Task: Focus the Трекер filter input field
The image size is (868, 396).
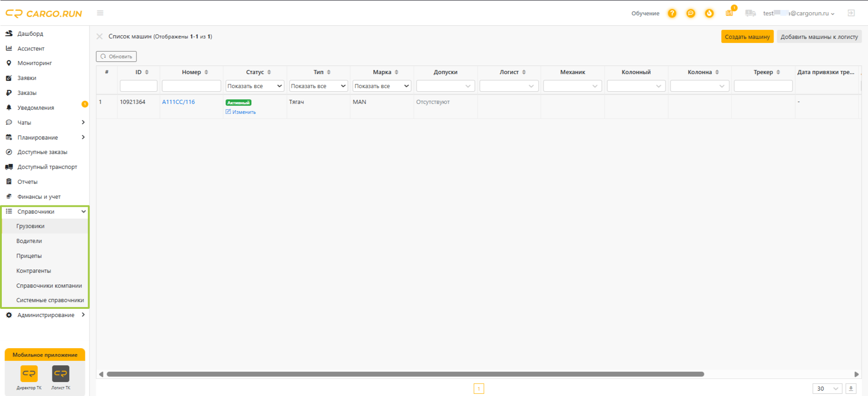Action: tap(763, 86)
